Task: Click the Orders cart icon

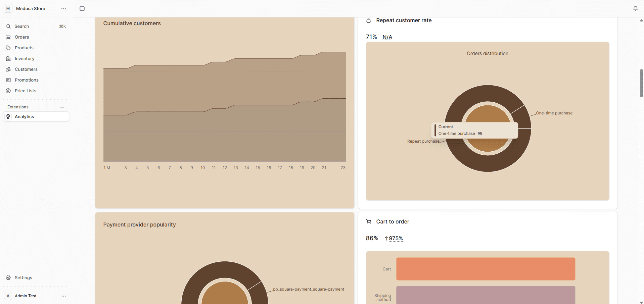Action: [8, 37]
